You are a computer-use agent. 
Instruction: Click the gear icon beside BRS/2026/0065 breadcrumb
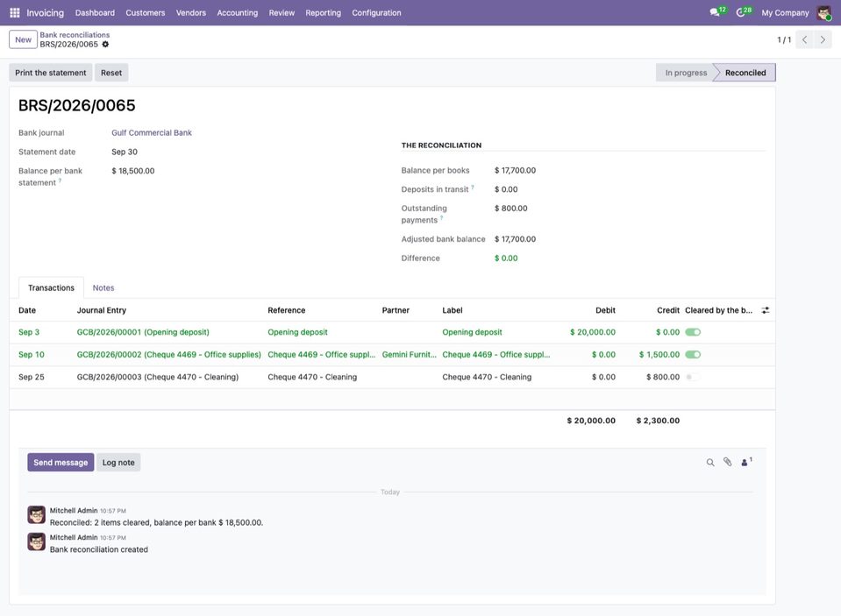(x=105, y=45)
